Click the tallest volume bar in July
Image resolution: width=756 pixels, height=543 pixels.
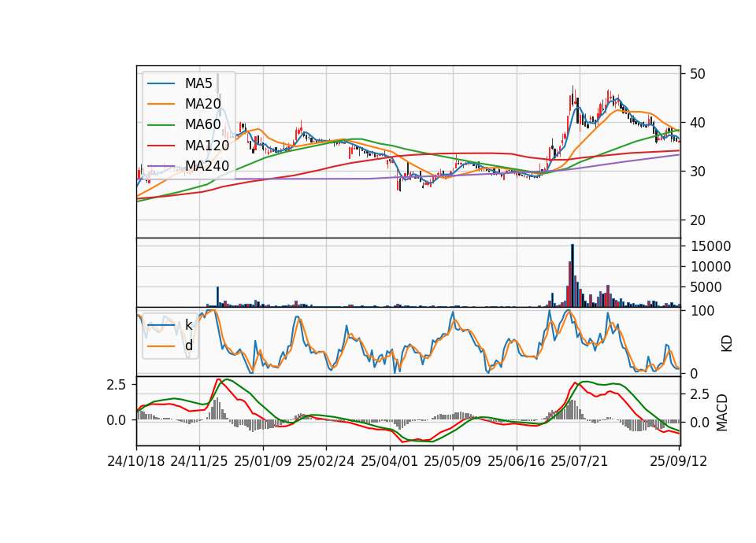click(x=573, y=275)
